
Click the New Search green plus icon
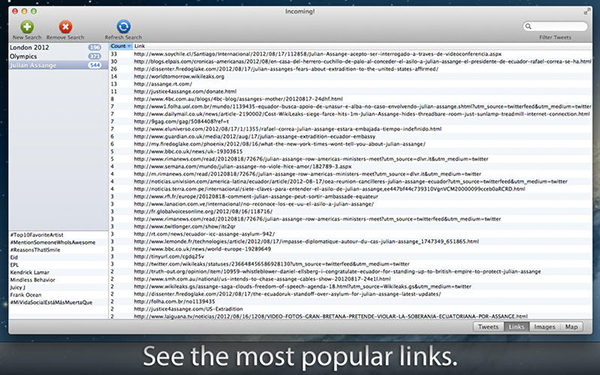(x=27, y=27)
